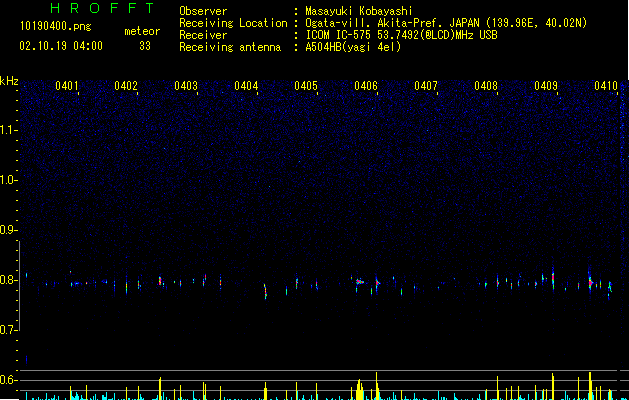Screen dimensions: 629x400
Task: Click the 0403 time marker
Action: pos(186,86)
